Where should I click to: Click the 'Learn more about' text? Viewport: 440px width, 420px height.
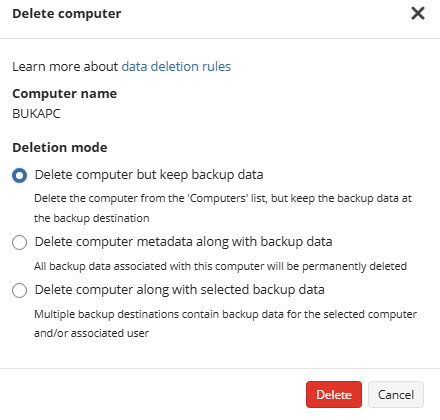click(x=65, y=66)
